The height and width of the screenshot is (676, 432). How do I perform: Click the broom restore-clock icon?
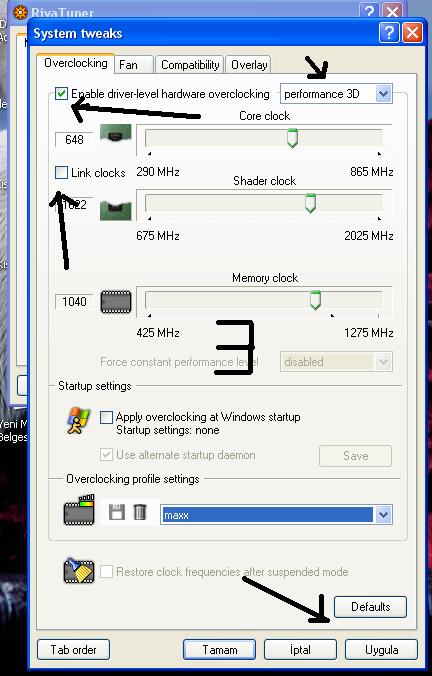coord(79,571)
